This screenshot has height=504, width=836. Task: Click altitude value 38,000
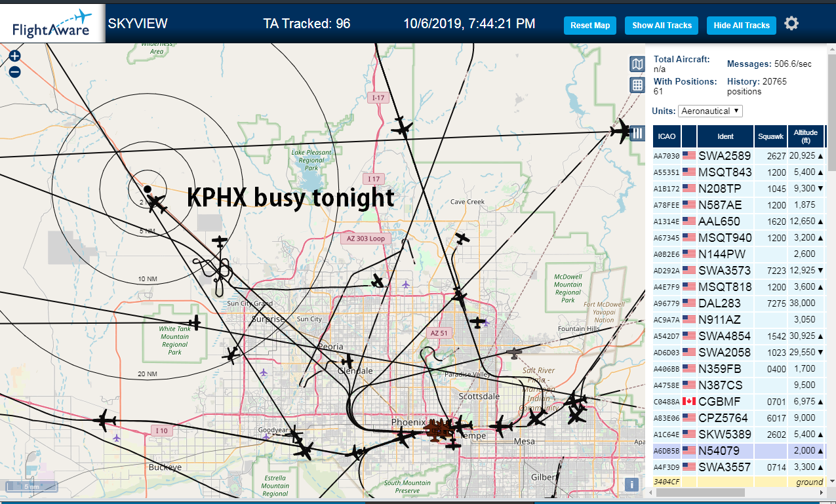(x=803, y=303)
